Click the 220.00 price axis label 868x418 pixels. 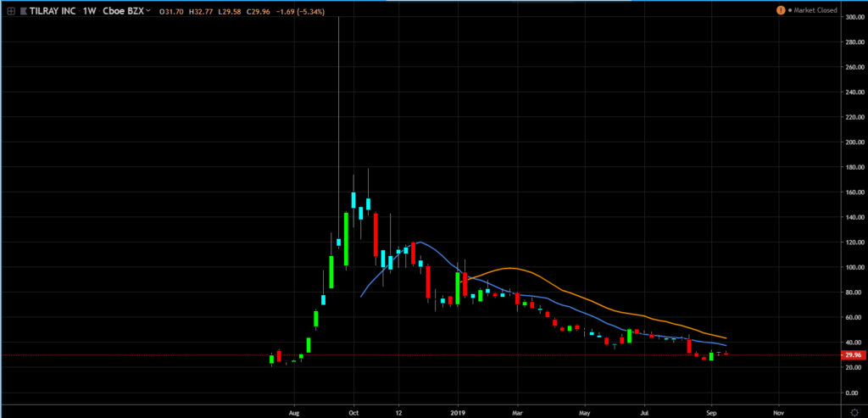[x=854, y=117]
